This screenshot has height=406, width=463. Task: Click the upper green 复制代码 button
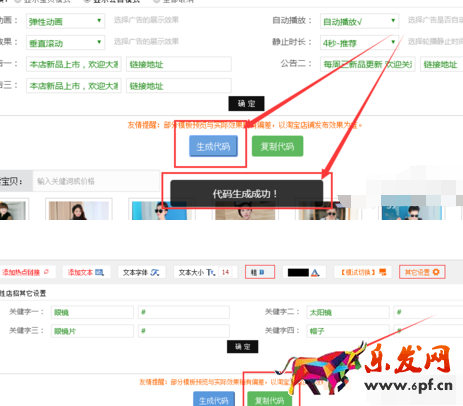277,146
